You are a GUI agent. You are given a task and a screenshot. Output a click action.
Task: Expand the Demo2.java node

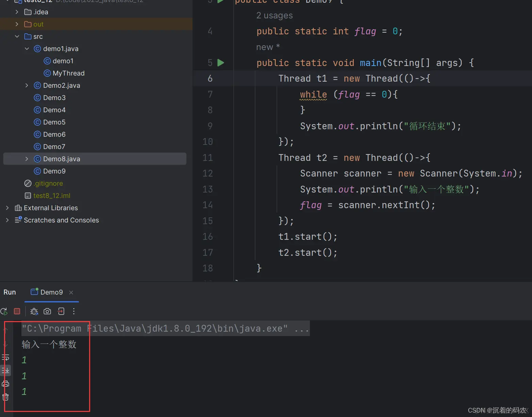[x=27, y=85]
